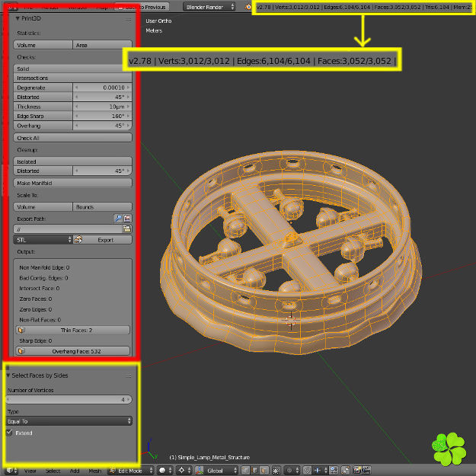
Task: Click the Overhang check button
Action: click(x=43, y=126)
